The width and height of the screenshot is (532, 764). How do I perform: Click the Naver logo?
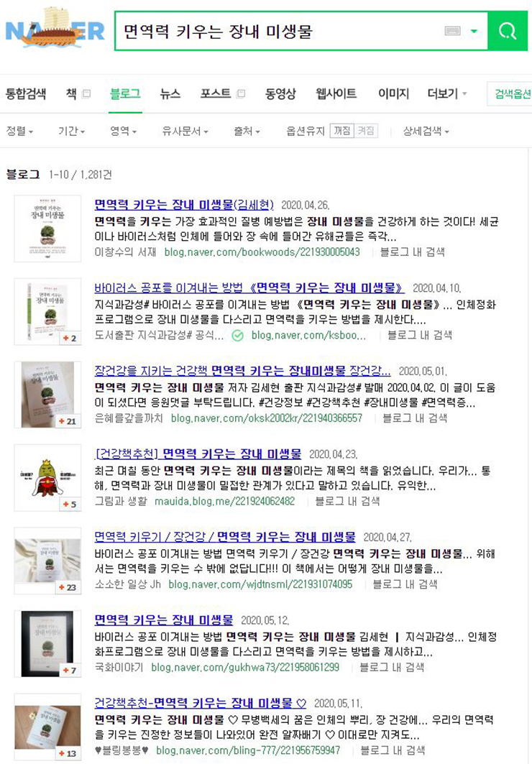pos(55,29)
